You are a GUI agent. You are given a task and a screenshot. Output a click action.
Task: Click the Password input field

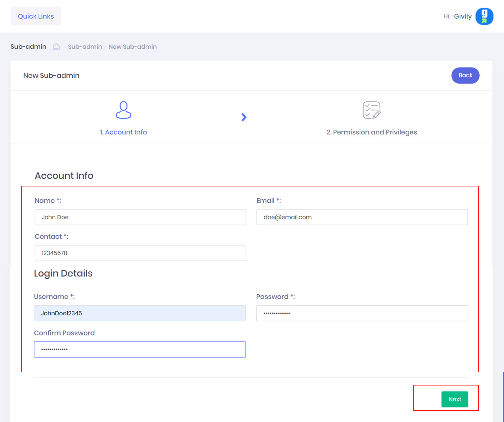362,313
